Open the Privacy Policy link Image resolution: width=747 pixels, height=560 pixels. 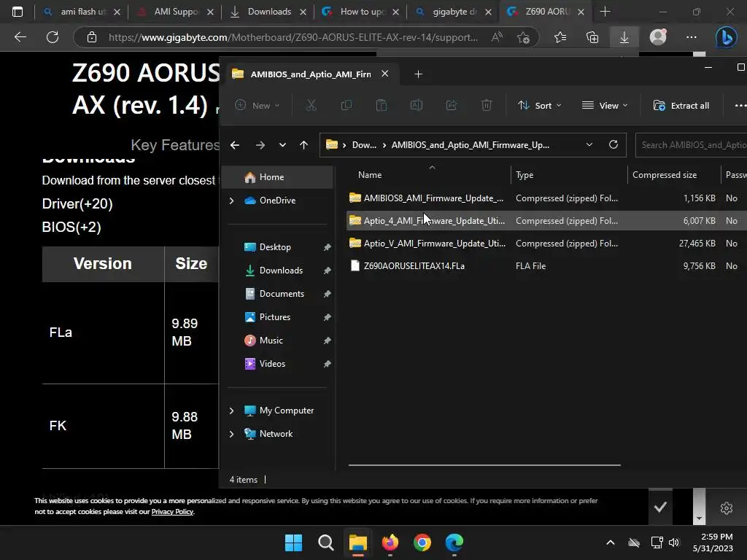[x=172, y=512]
